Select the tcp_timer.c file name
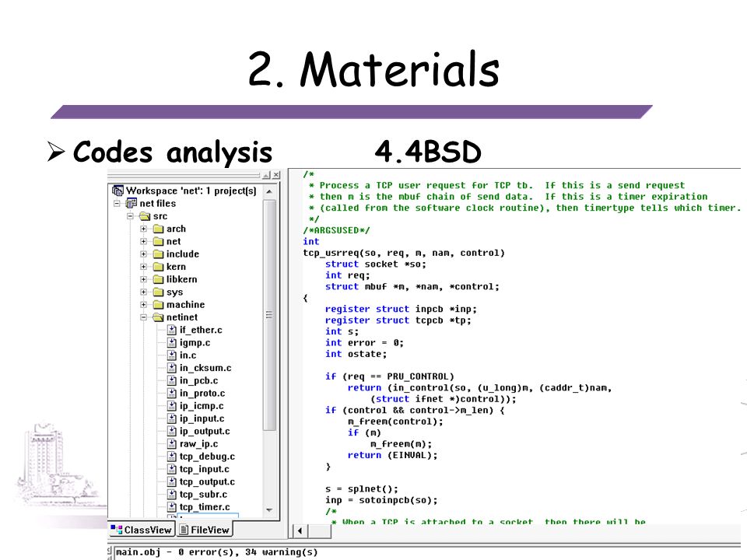The width and height of the screenshot is (747, 560). tap(205, 507)
